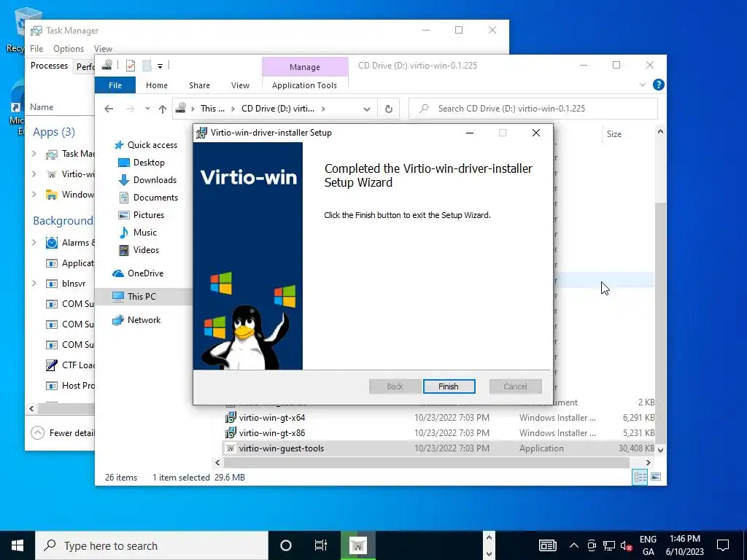Open recent locations dropdown arrow
The width and height of the screenshot is (747, 560).
[147, 109]
